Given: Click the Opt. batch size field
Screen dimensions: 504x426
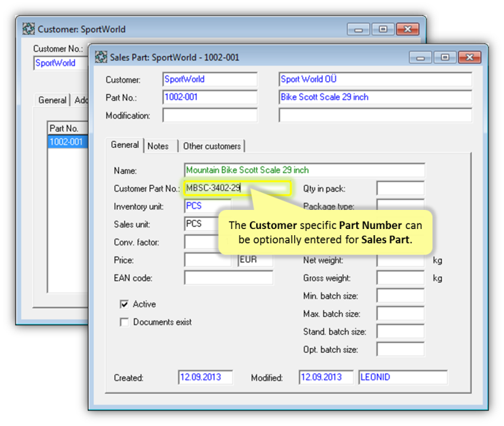Looking at the screenshot, I should (400, 350).
